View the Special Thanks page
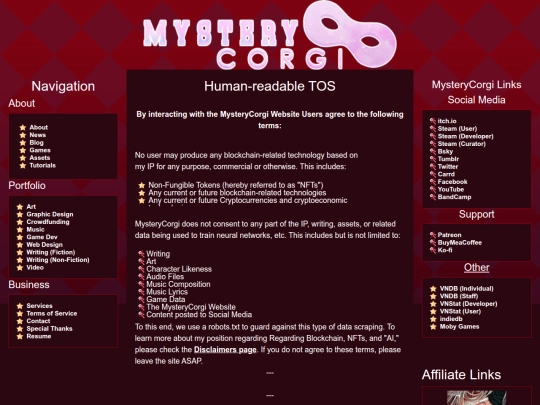This screenshot has width=540, height=405. pyautogui.click(x=49, y=329)
